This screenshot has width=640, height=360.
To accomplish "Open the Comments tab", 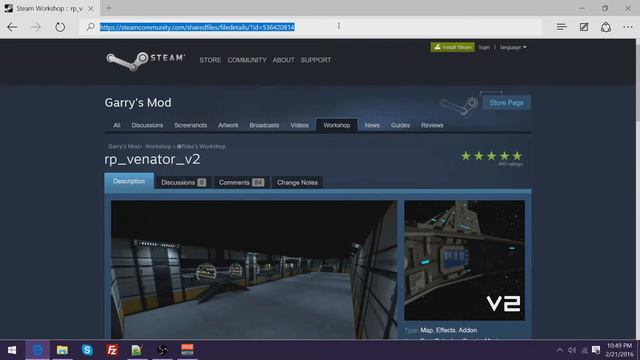I will (241, 182).
